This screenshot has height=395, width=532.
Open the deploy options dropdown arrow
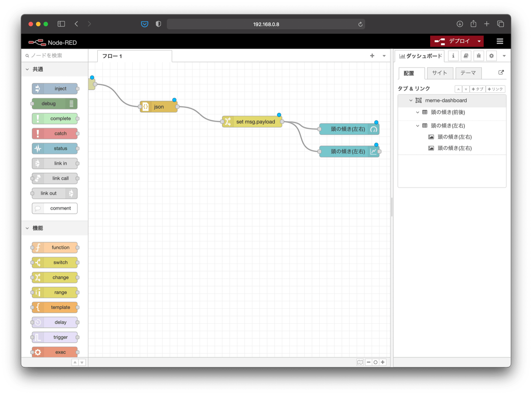(479, 41)
